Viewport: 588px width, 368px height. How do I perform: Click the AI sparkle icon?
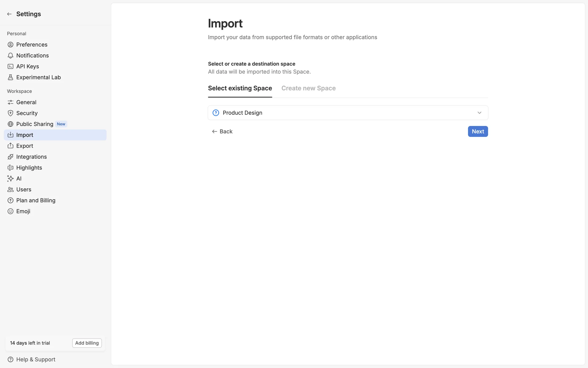pos(10,178)
